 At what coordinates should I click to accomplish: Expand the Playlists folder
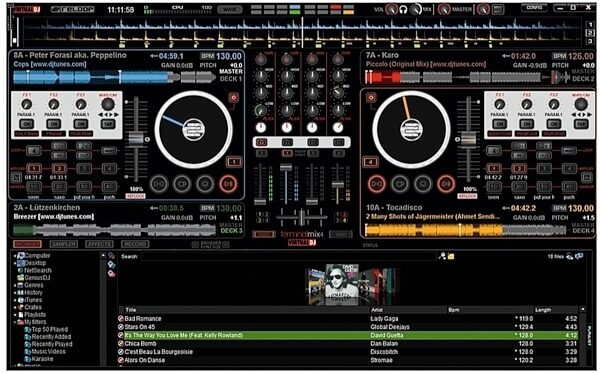[15, 315]
